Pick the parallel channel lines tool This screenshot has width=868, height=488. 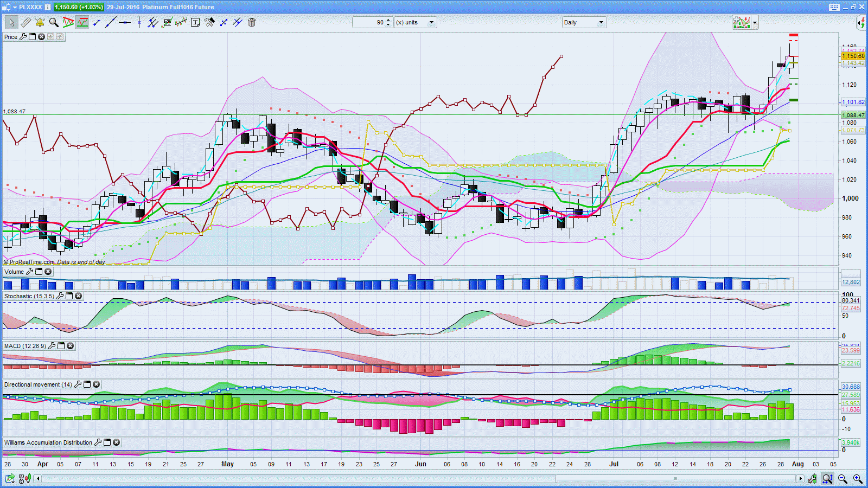point(153,22)
